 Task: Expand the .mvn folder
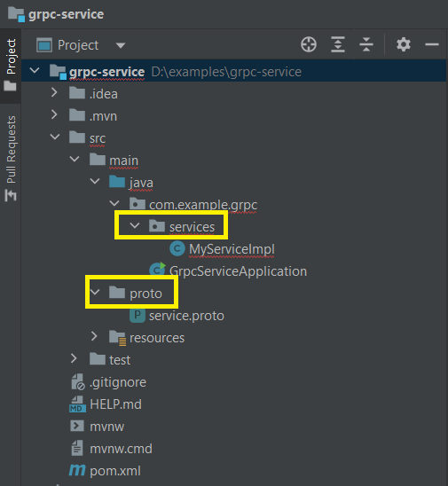click(x=54, y=114)
